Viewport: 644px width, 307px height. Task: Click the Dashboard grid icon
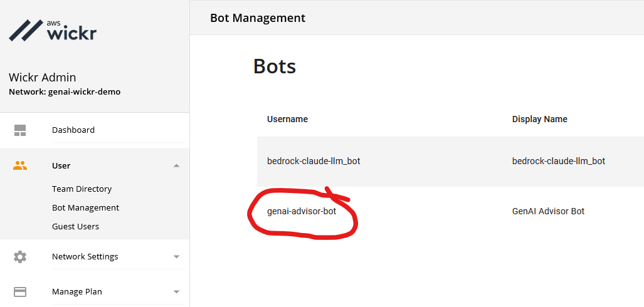click(20, 130)
